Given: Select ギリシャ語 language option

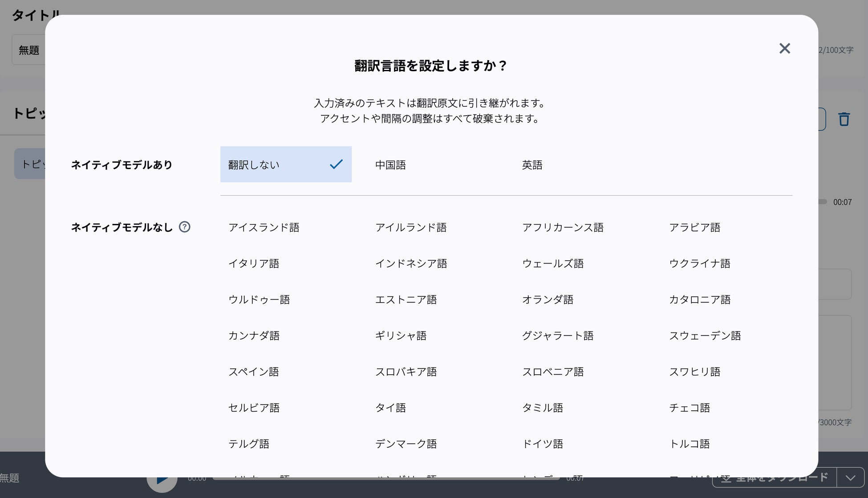Looking at the screenshot, I should 401,336.
